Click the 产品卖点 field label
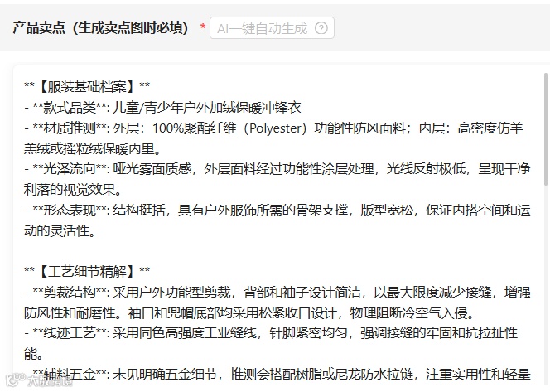The width and height of the screenshot is (550, 392). [x=100, y=27]
